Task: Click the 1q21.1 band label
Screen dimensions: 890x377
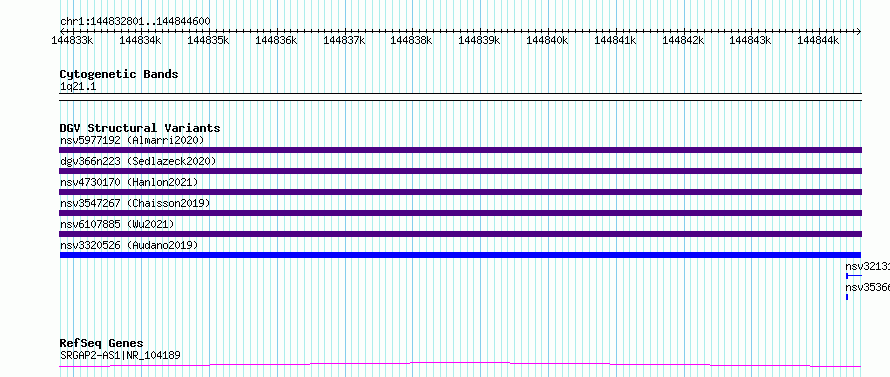Action: pyautogui.click(x=78, y=87)
